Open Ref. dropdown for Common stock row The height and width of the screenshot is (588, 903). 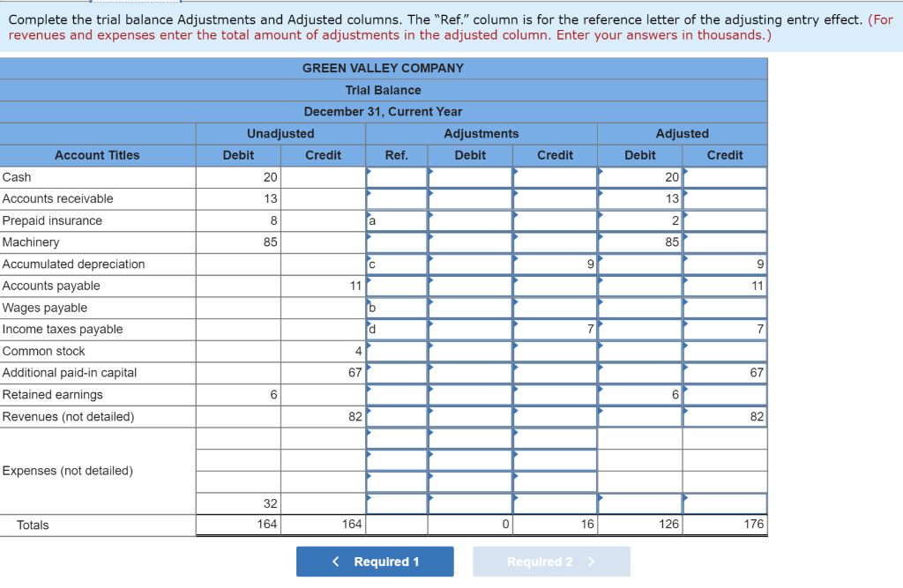click(x=397, y=352)
